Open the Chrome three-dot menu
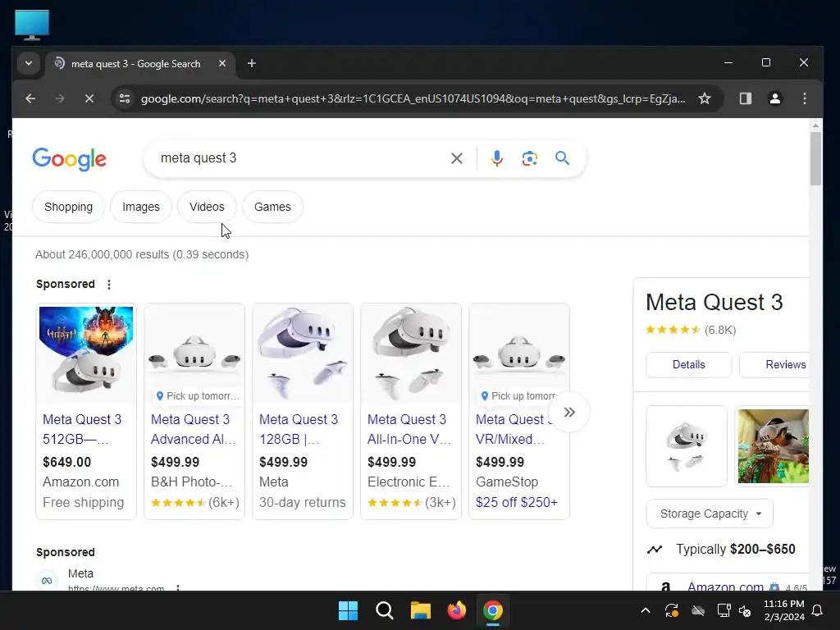Screen dimensions: 840x630 click(x=804, y=98)
